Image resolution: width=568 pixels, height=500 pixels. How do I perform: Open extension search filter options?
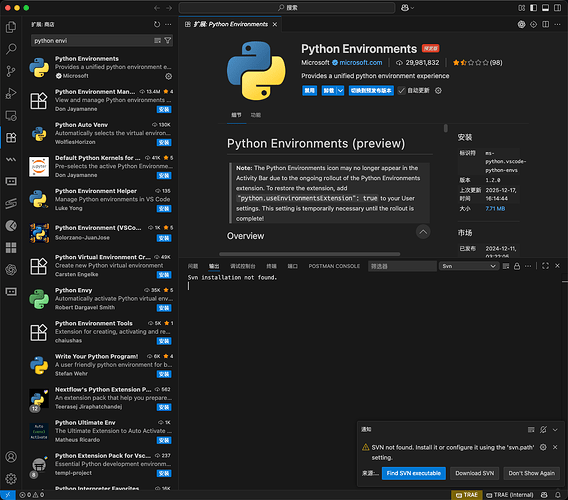point(167,41)
